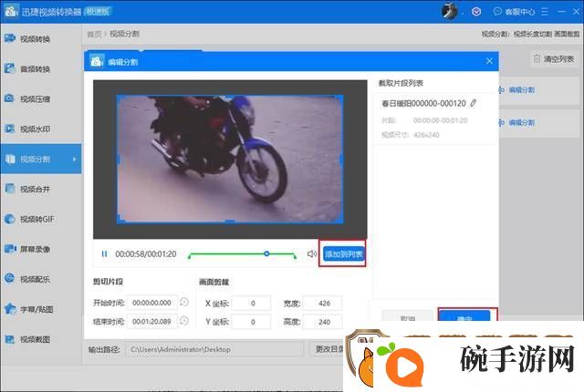Click the bottom-left crop handle on preview
The height and width of the screenshot is (392, 584).
(120, 221)
